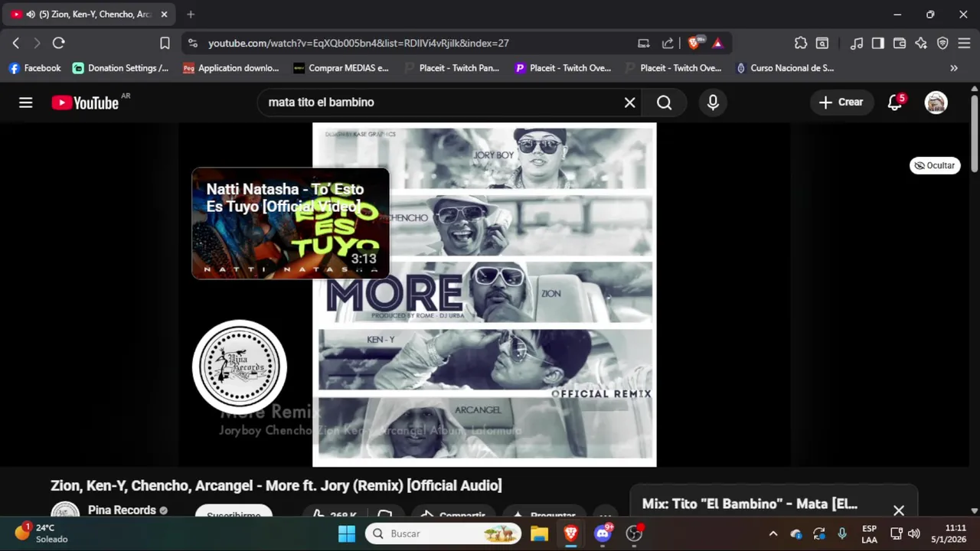Open Brave VPN shield icon
The height and width of the screenshot is (551, 980).
click(942, 44)
